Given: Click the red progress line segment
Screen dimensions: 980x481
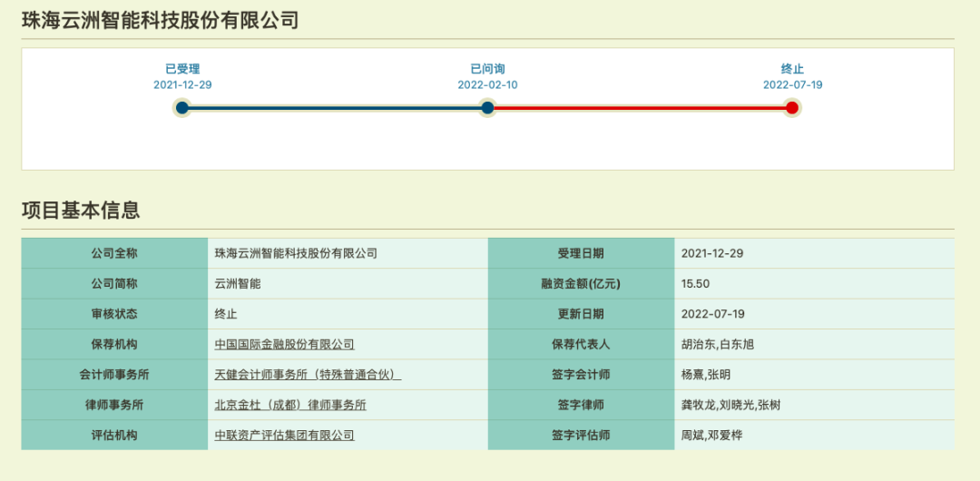Looking at the screenshot, I should point(640,108).
